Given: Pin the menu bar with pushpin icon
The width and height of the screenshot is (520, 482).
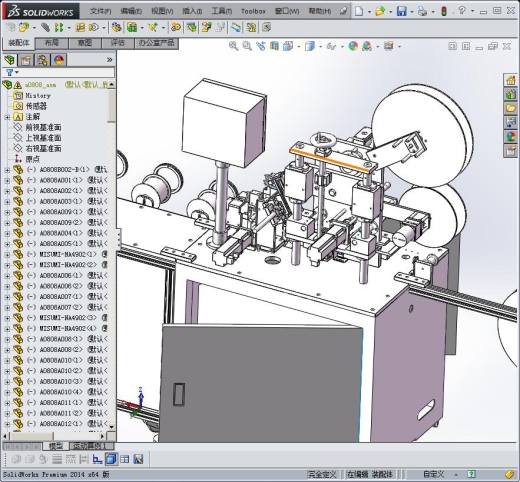Looking at the screenshot, I should pyautogui.click(x=343, y=11).
